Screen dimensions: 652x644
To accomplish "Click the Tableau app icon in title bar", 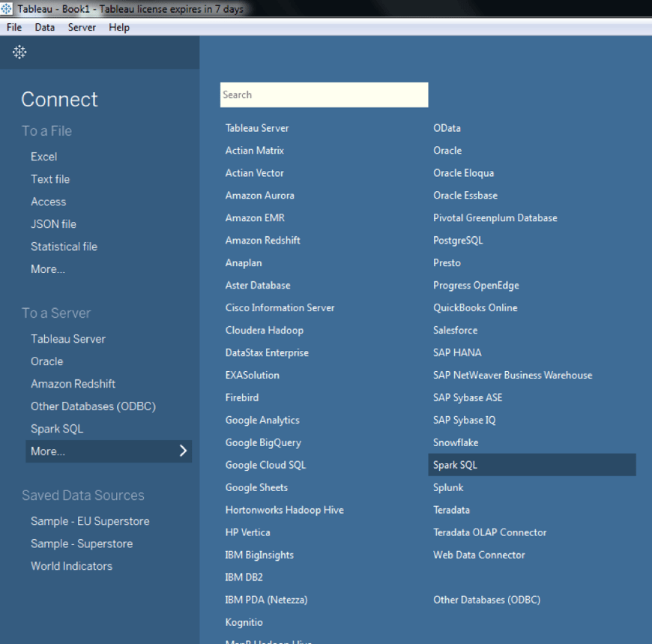I will (x=6, y=8).
